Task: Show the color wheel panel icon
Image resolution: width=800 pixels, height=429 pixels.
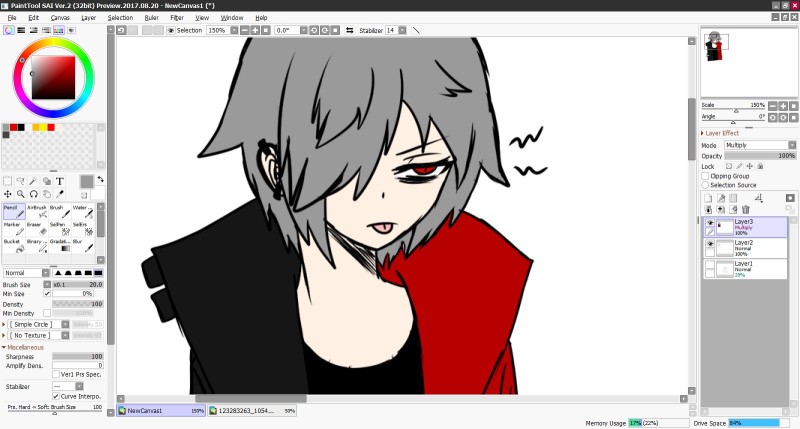Action: [9, 31]
